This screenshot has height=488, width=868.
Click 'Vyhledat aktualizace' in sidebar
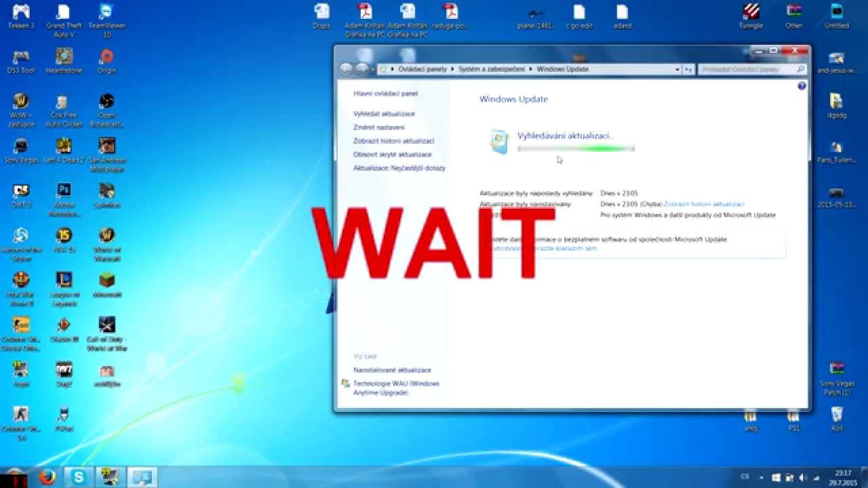point(384,114)
